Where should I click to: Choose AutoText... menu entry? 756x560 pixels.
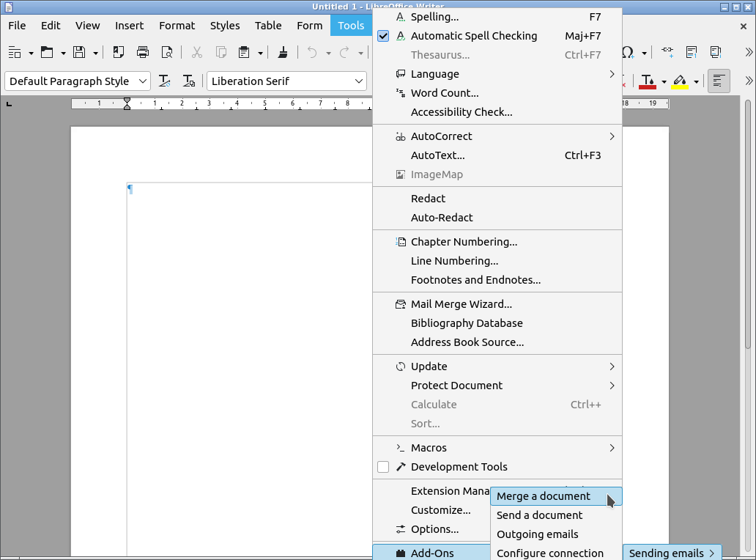tap(497, 155)
